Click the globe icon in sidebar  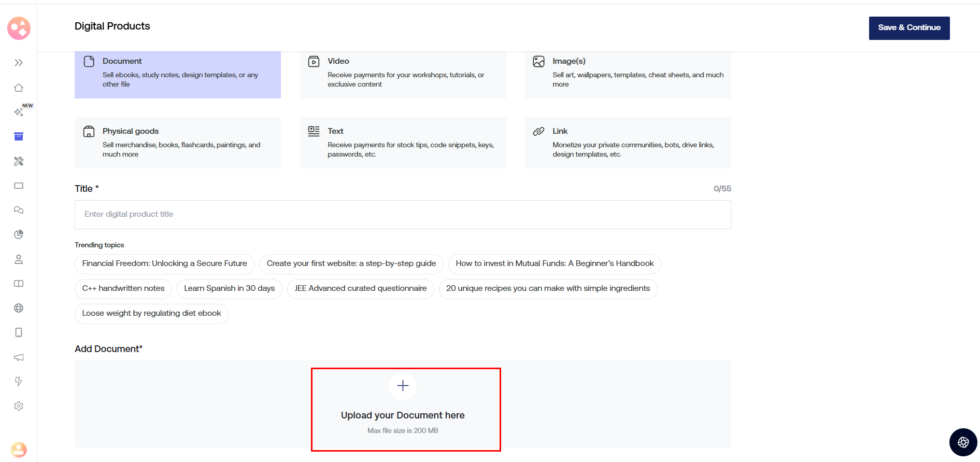[19, 308]
